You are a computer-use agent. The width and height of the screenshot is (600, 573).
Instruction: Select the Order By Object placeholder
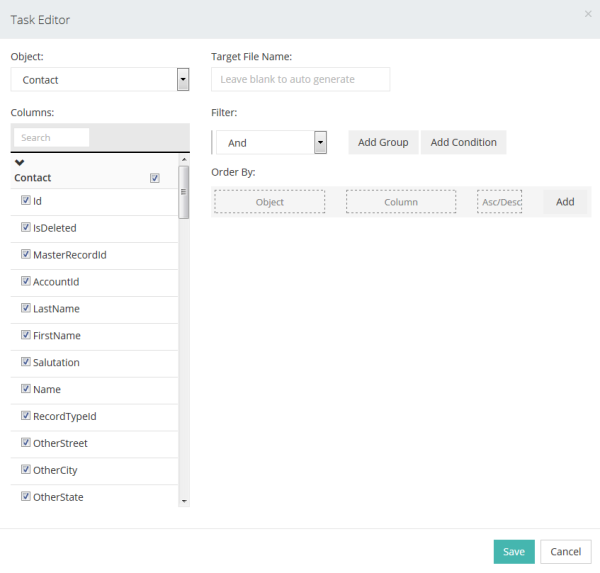click(269, 202)
